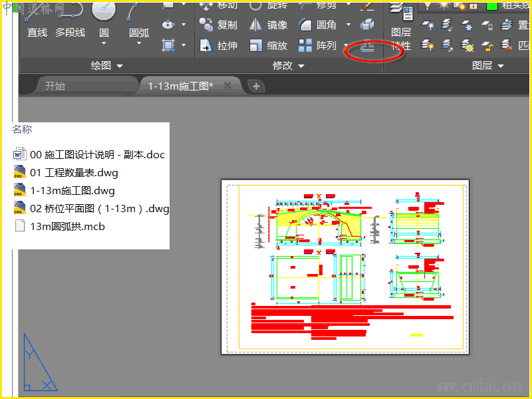The image size is (532, 399).
Task: Open 图层特性 (Layer Properties) manager
Action: click(401, 26)
